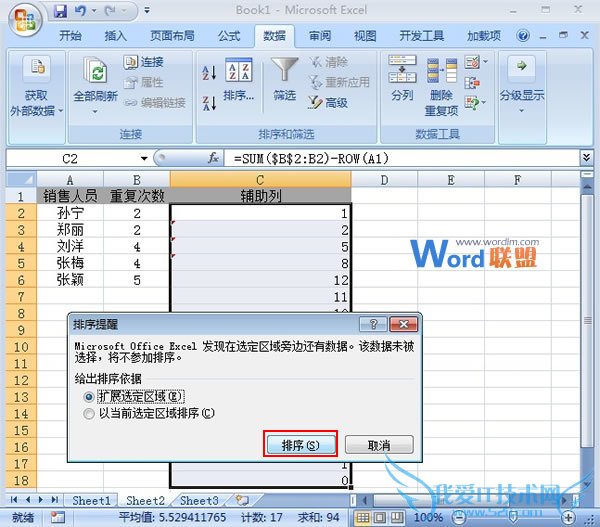Open Excel Help question mark
This screenshot has height=527, width=600.
pos(523,36)
